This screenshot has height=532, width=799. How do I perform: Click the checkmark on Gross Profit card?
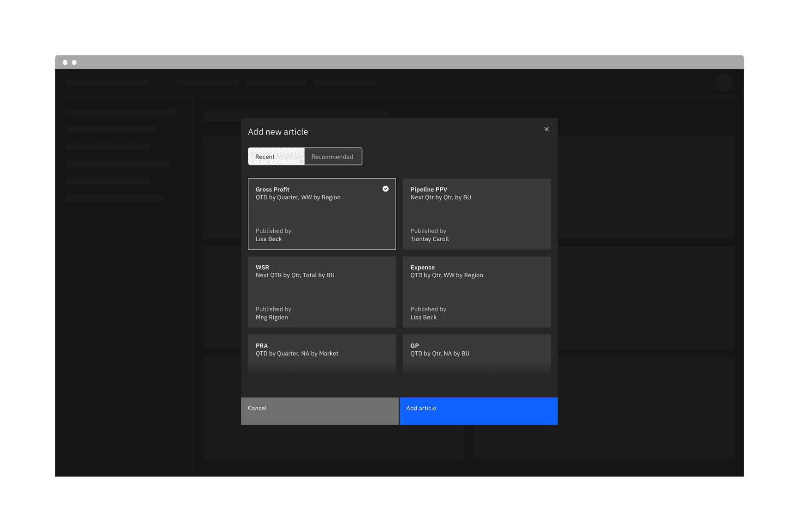point(385,189)
